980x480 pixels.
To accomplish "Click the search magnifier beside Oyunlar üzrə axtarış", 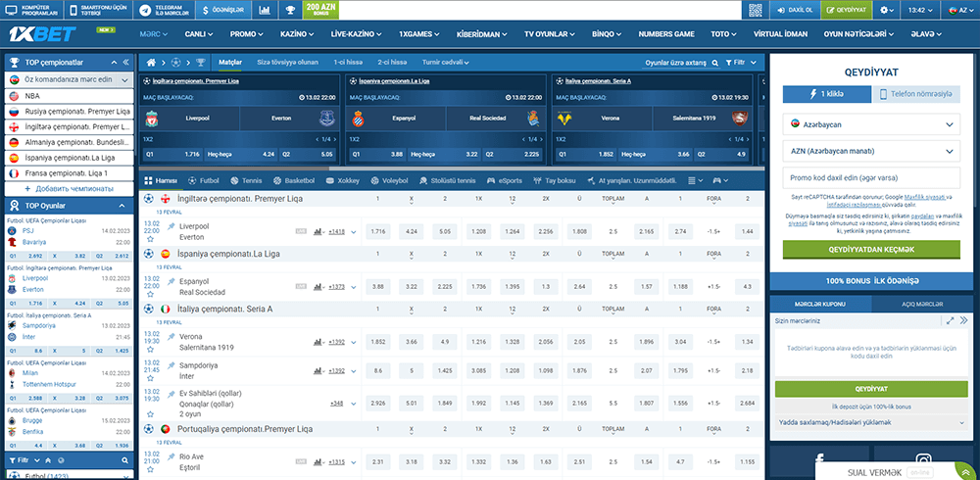I will pyautogui.click(x=712, y=61).
